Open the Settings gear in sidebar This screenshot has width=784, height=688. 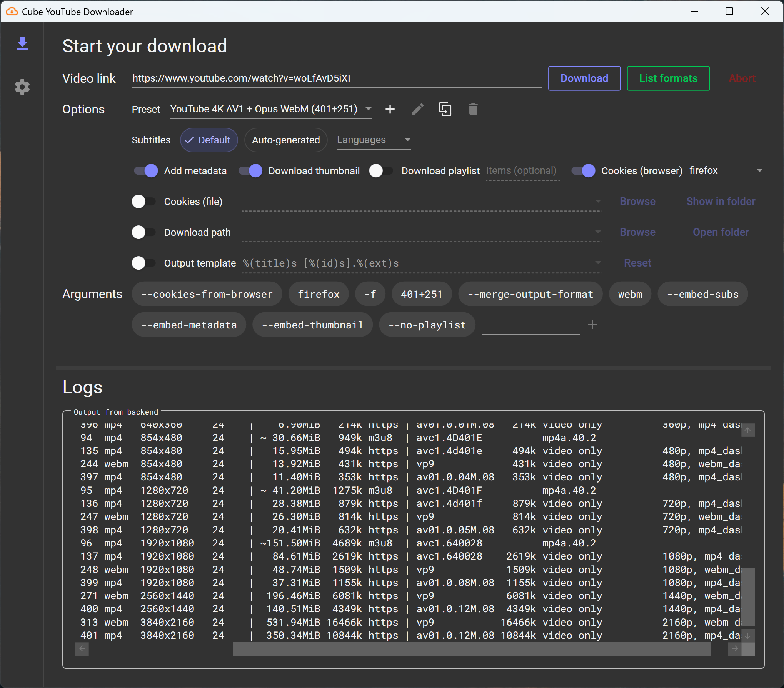click(22, 87)
